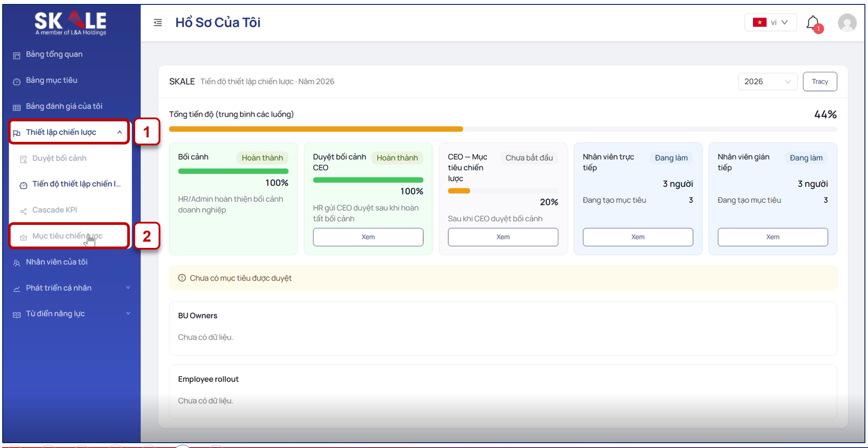The height and width of the screenshot is (448, 868).
Task: Click Hoàn thành tag in Duyệt bối cảnh CEO
Action: tap(397, 158)
